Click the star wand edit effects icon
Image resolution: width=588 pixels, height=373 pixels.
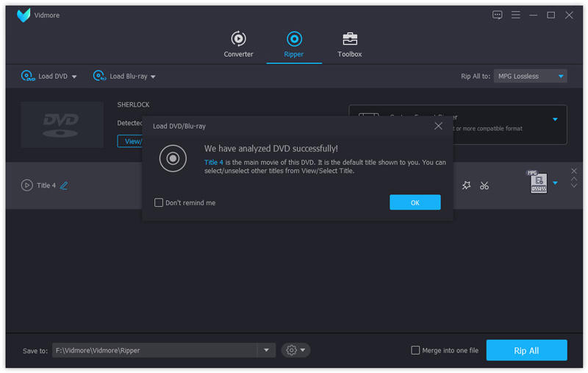coord(466,186)
